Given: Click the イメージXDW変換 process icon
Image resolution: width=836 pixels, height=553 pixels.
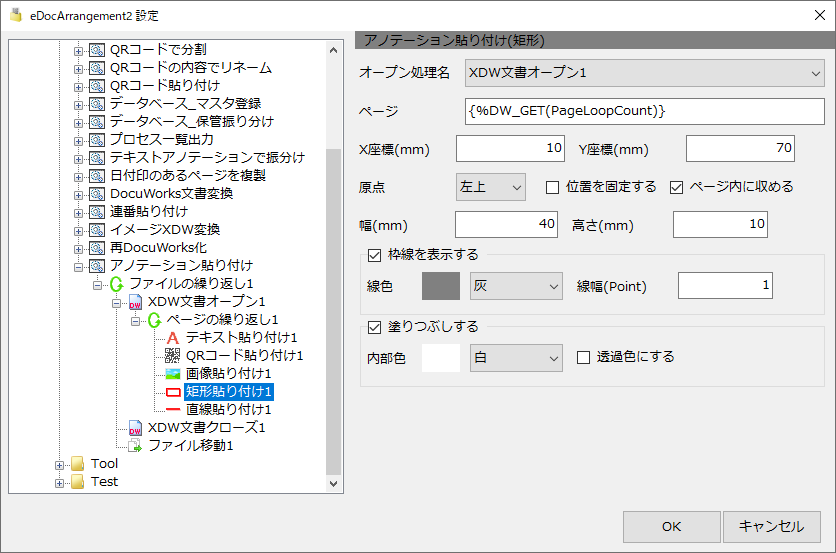Looking at the screenshot, I should coord(97,230).
